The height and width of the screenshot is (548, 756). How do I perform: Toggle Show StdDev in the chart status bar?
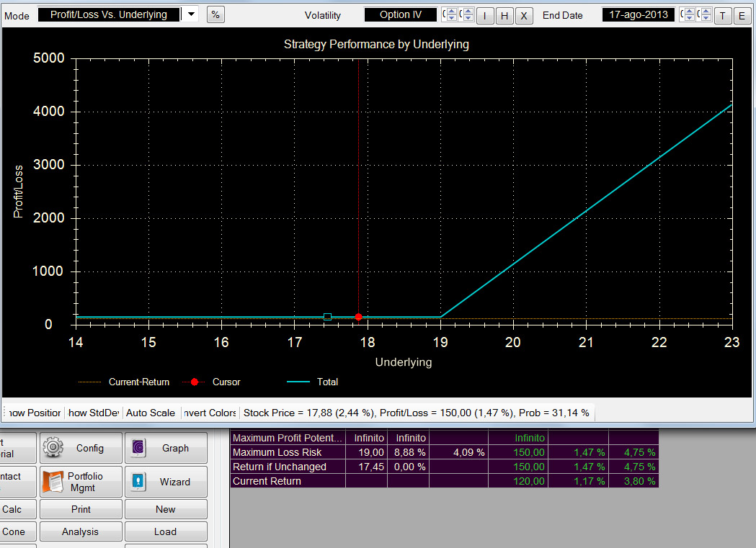click(94, 413)
